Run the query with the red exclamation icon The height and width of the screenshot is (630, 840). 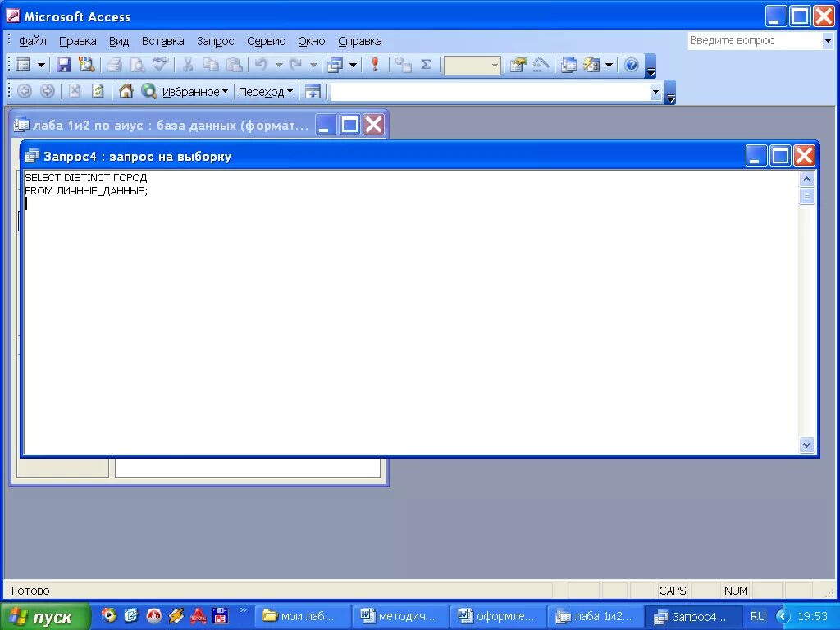pyautogui.click(x=375, y=65)
